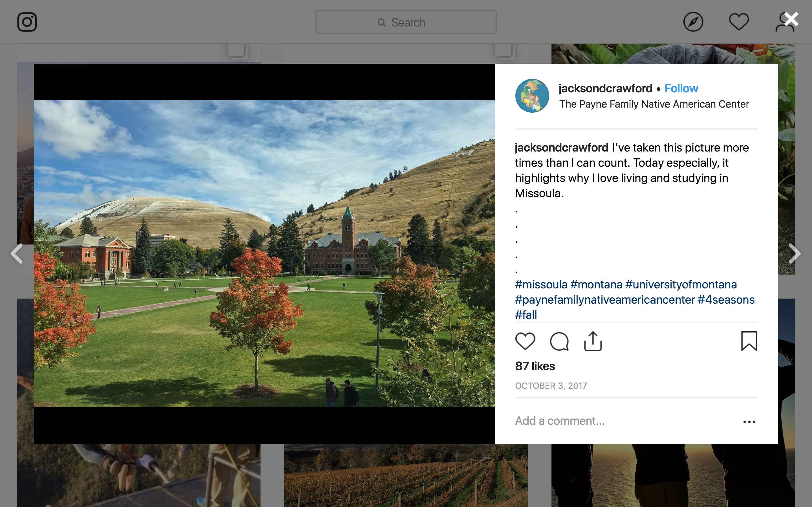Open The Payne Family Native American Center location

pos(654,104)
